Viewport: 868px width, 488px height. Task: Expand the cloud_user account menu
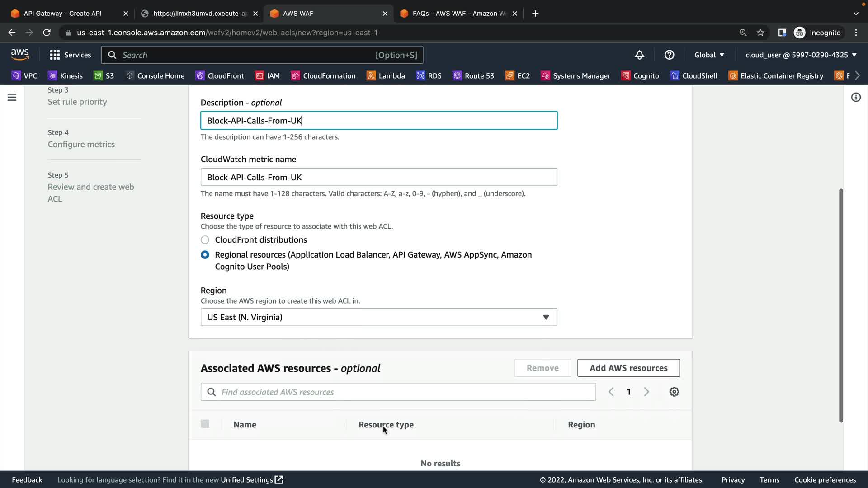click(801, 55)
